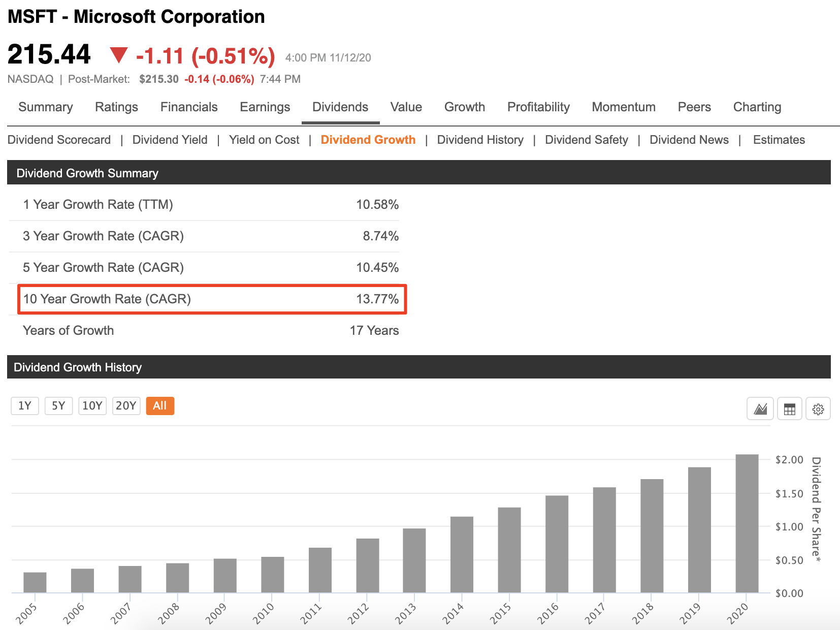
Task: Go to Dividend History link
Action: click(x=480, y=140)
